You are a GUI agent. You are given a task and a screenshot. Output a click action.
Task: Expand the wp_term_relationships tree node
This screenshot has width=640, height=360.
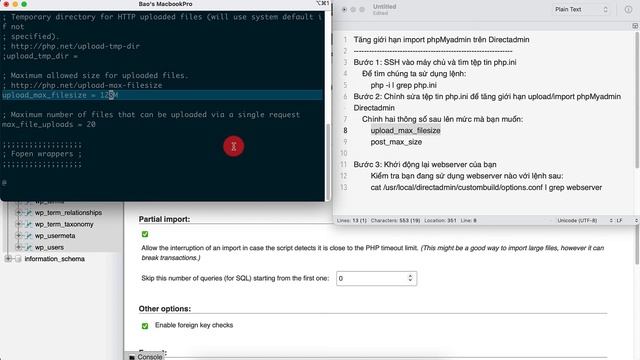pos(18,213)
